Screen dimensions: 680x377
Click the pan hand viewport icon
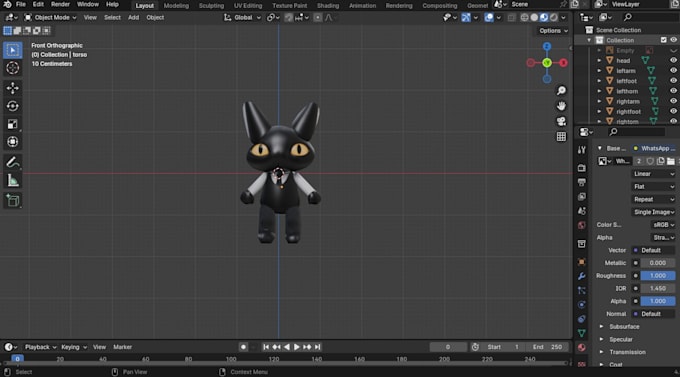coord(561,106)
